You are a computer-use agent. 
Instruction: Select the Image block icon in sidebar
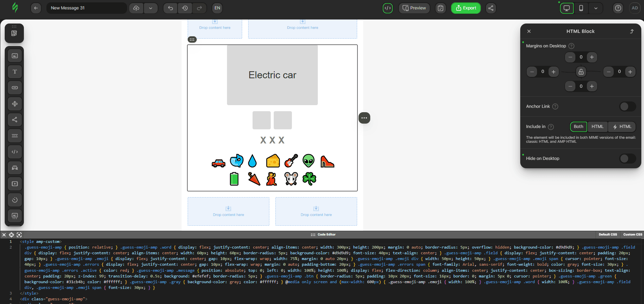[15, 56]
